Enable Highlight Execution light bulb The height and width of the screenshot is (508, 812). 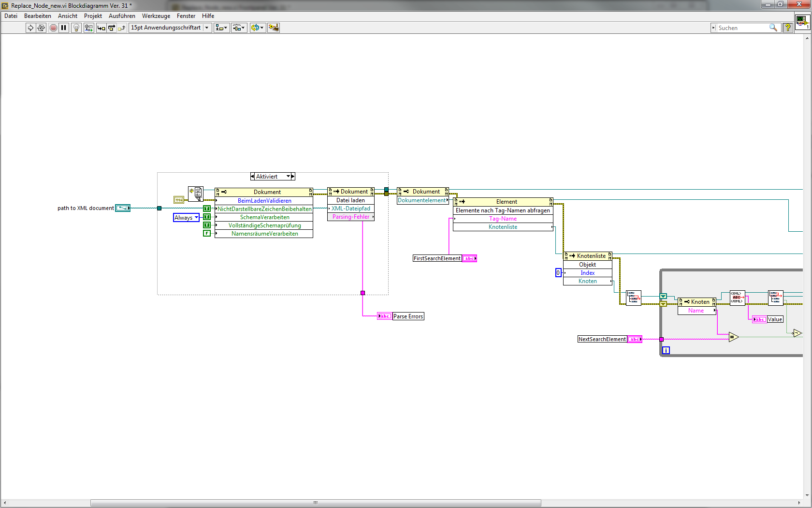[x=76, y=28]
